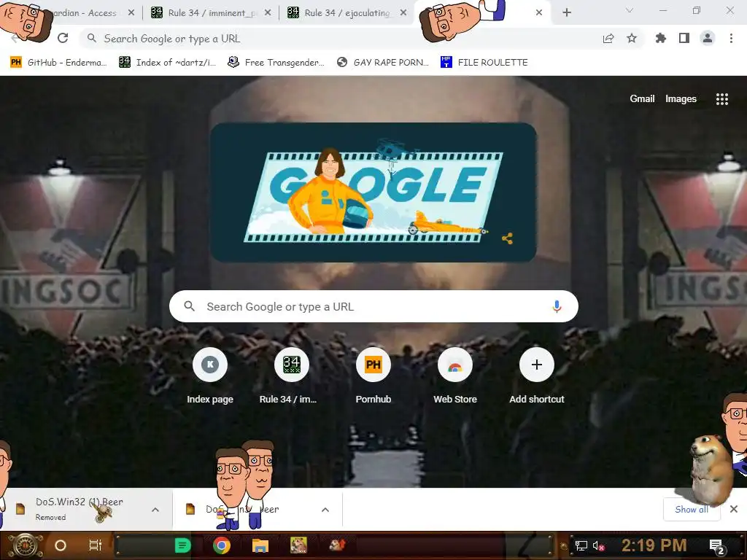Open Task View on the taskbar

96,545
